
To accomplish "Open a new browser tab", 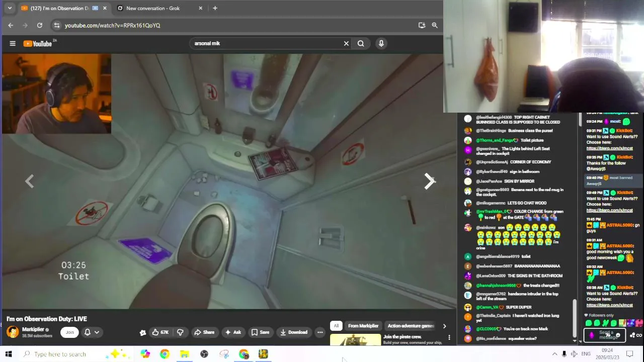I will tap(215, 8).
